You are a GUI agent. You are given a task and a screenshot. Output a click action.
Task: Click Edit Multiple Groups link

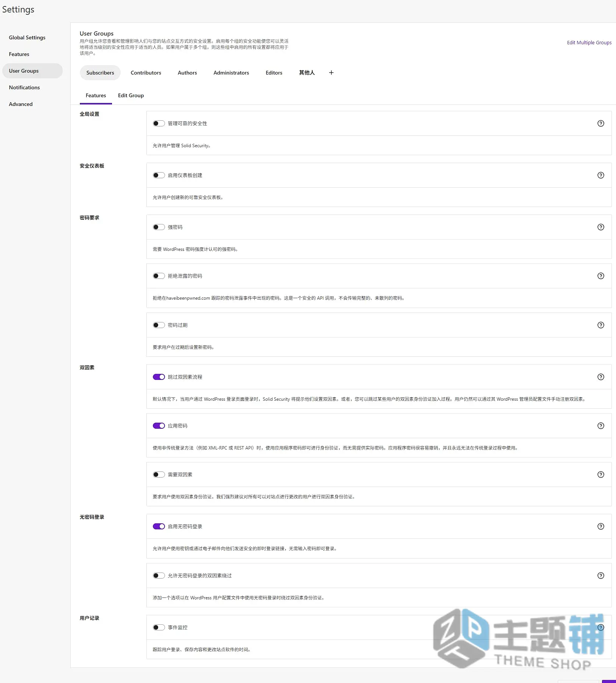coord(589,42)
